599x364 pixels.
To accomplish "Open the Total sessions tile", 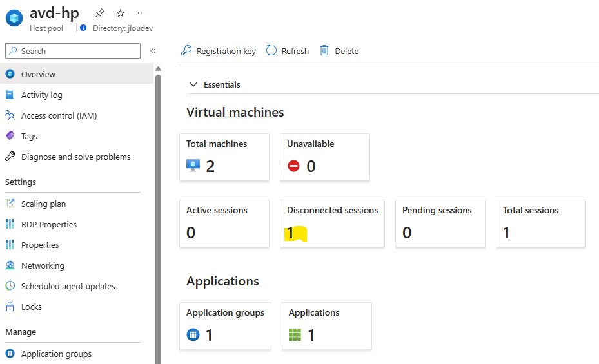I will click(x=540, y=223).
